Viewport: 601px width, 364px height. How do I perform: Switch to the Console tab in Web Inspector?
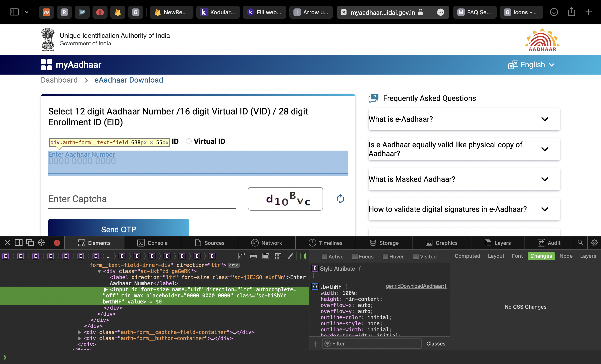pyautogui.click(x=153, y=243)
